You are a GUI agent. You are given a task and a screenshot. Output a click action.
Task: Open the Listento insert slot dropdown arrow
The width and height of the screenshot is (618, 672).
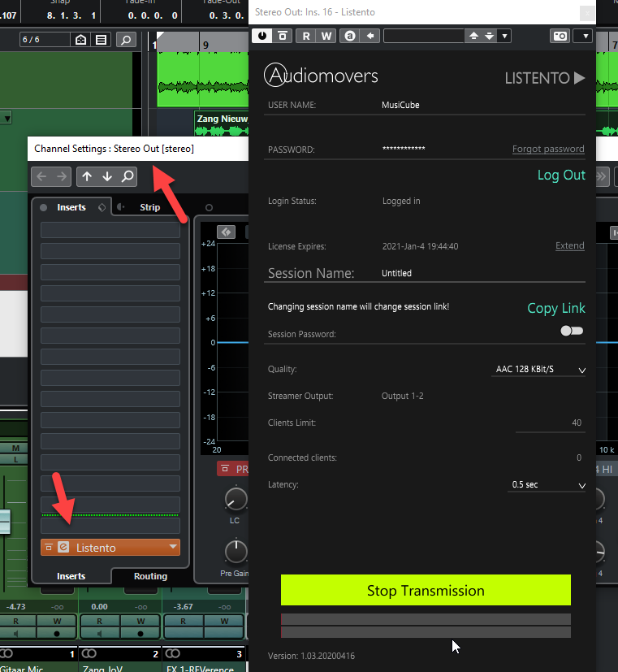[173, 547]
